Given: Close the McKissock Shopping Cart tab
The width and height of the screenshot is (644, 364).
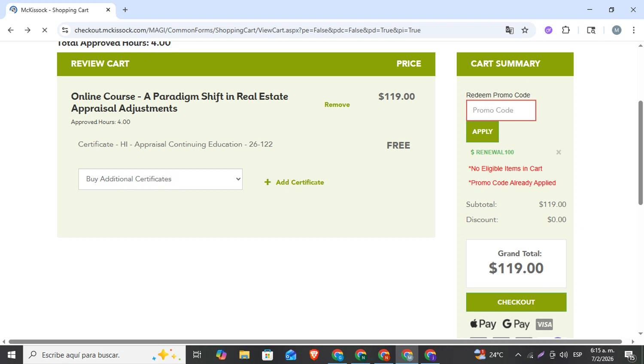Looking at the screenshot, I should click(108, 9).
